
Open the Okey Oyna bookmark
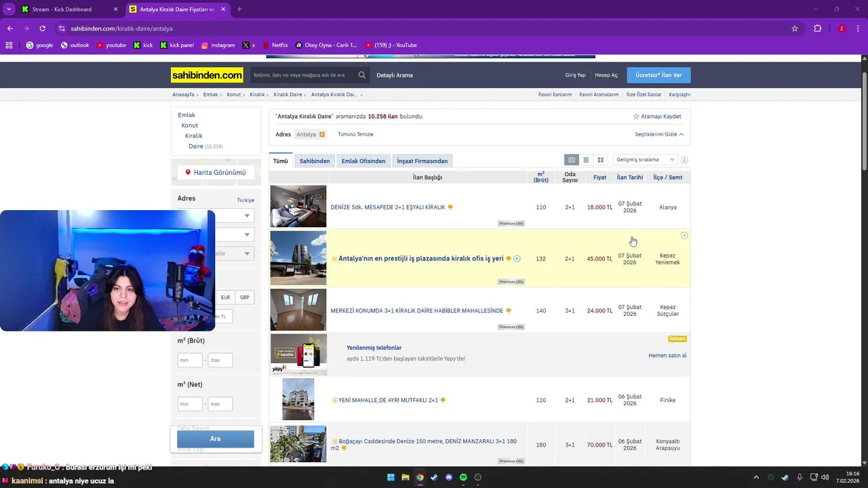[326, 45]
